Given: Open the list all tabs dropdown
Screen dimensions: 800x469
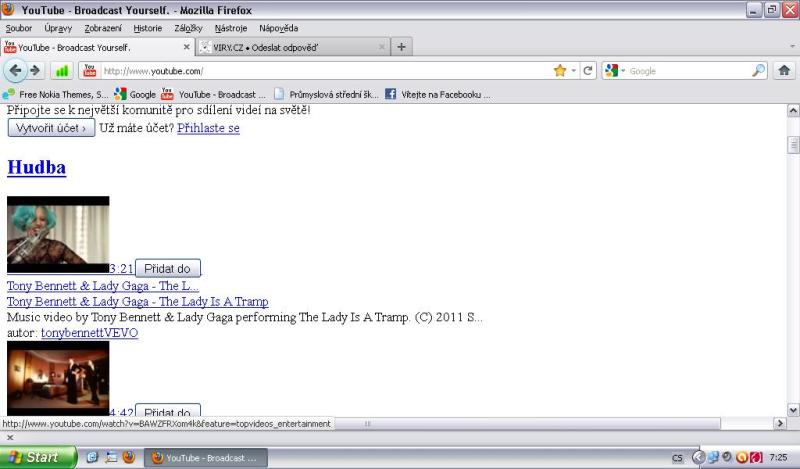Looking at the screenshot, I should pos(792,46).
